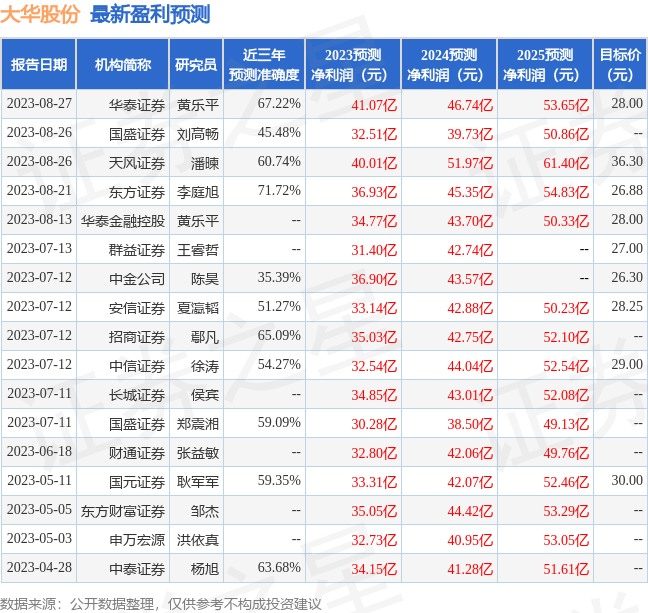Select the 东方财富证券 cell
This screenshot has height=613, width=648.
(123, 511)
